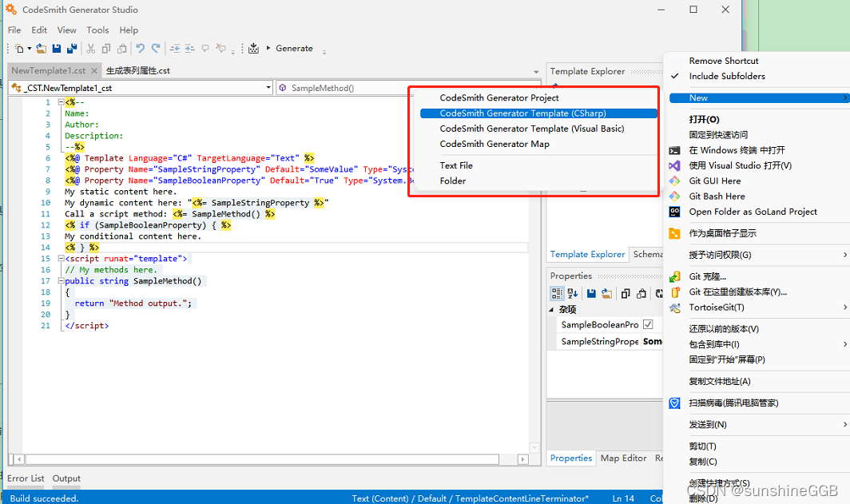
Task: Click the Redo arrow icon
Action: pyautogui.click(x=156, y=49)
